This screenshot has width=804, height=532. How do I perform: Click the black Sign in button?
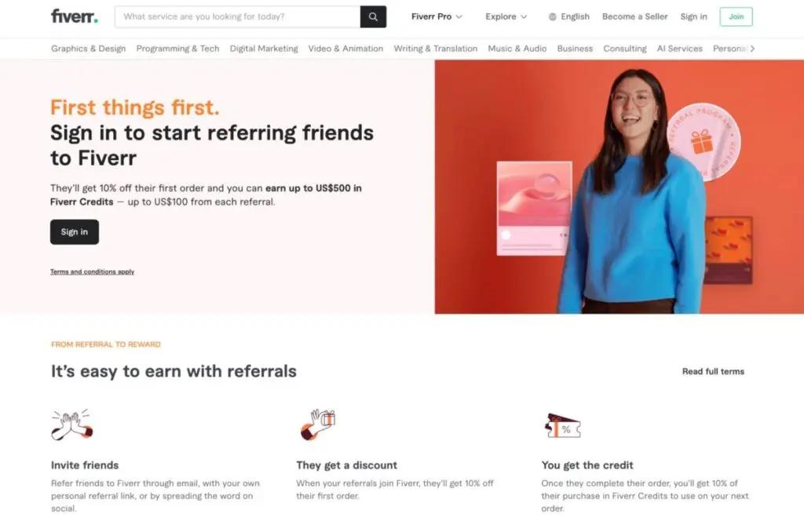pos(75,232)
